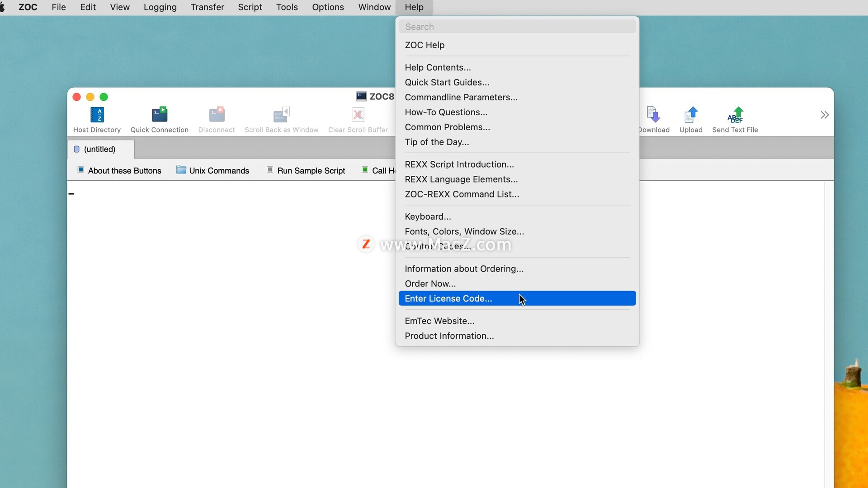The image size is (868, 488).
Task: Select Information about Ordering... item
Action: tap(517, 269)
